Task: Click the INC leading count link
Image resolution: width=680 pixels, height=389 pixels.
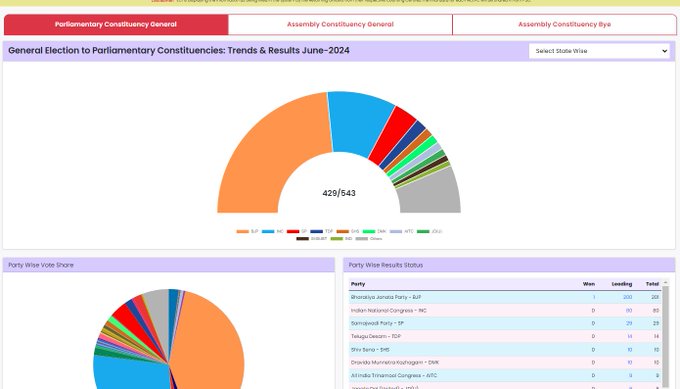Action: [x=629, y=311]
